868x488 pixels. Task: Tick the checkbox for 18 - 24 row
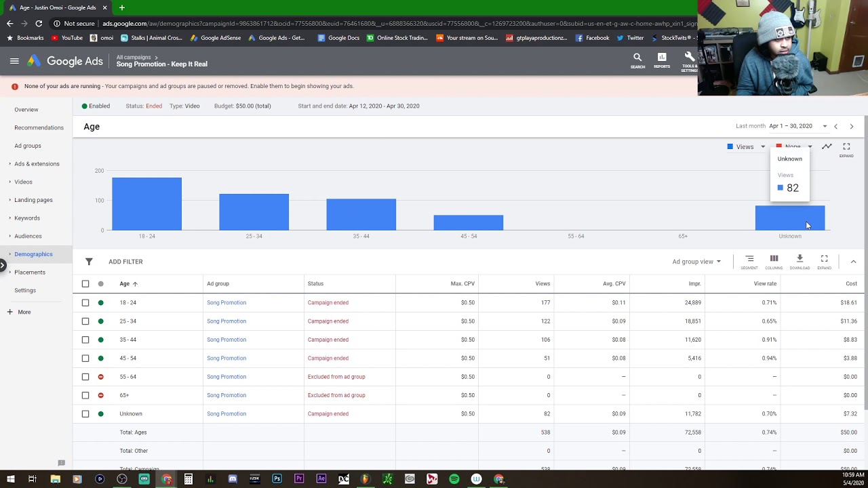pyautogui.click(x=85, y=303)
